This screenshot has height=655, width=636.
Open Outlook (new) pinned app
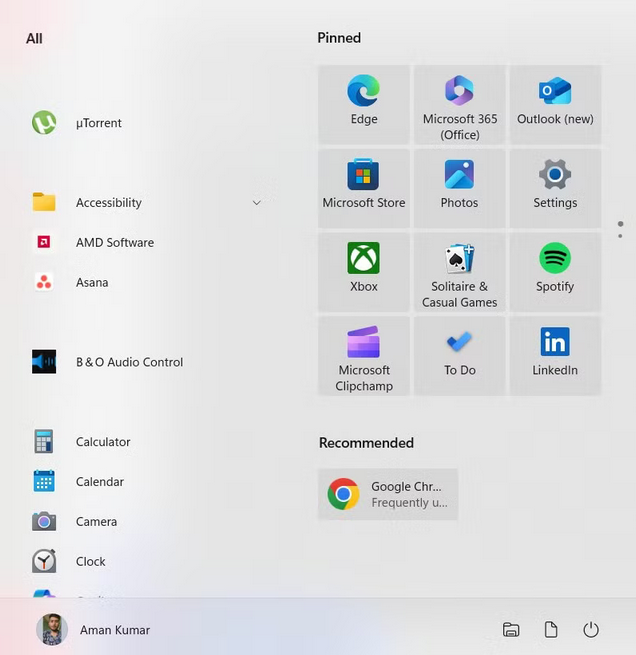[555, 104]
